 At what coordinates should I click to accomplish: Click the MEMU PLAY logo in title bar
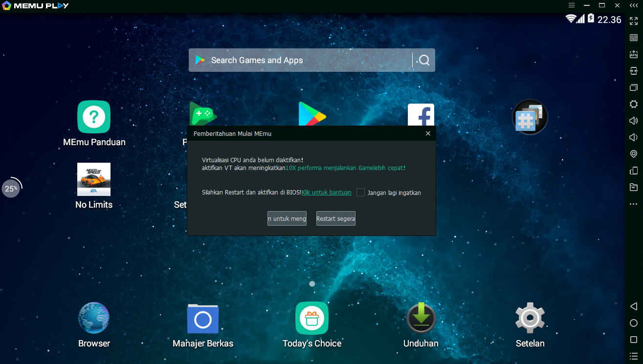(x=35, y=6)
